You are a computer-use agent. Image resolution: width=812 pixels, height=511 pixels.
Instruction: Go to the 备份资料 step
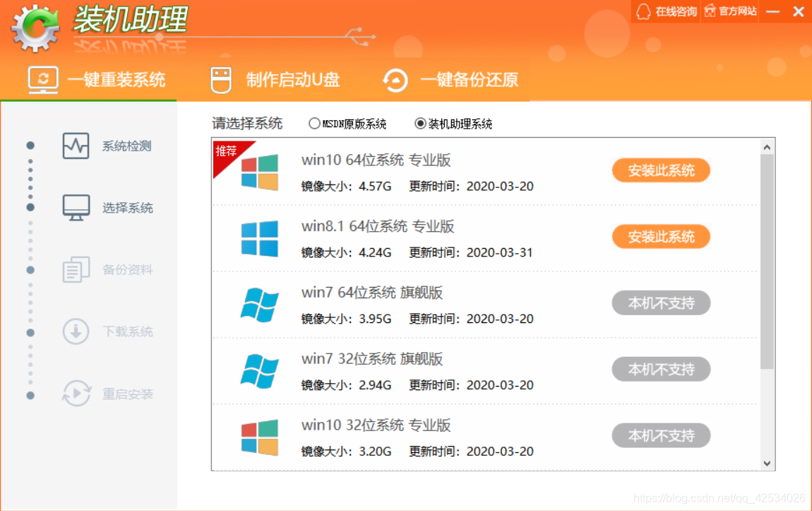click(107, 269)
